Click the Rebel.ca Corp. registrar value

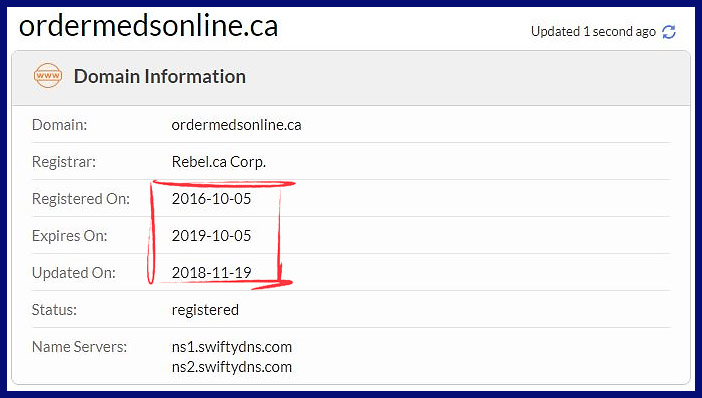pos(218,162)
